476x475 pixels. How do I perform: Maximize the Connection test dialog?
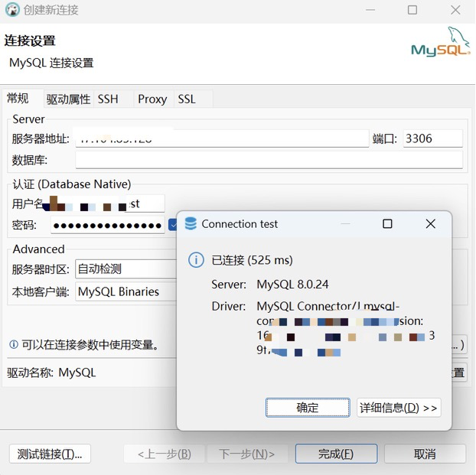pos(387,224)
